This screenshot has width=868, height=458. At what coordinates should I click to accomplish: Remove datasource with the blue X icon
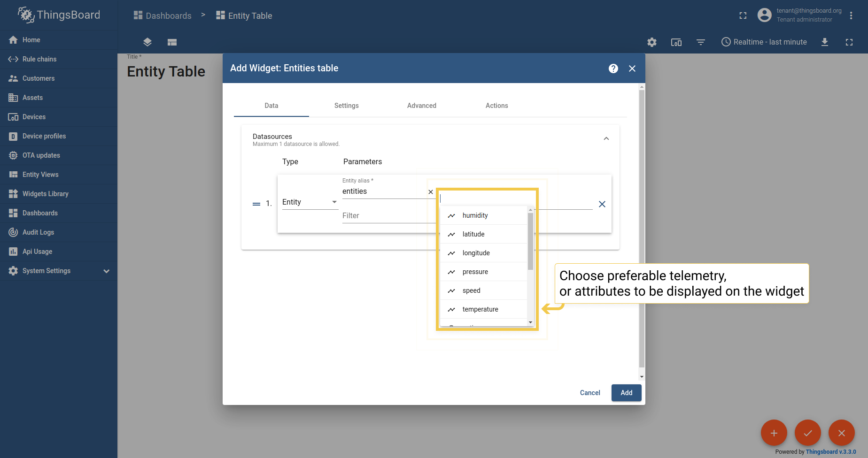pyautogui.click(x=602, y=204)
